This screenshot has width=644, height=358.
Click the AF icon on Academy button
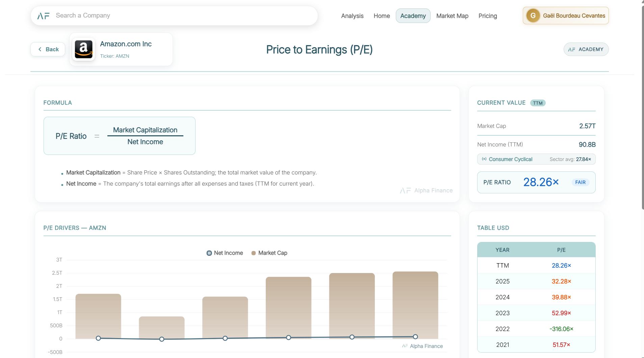(x=571, y=49)
